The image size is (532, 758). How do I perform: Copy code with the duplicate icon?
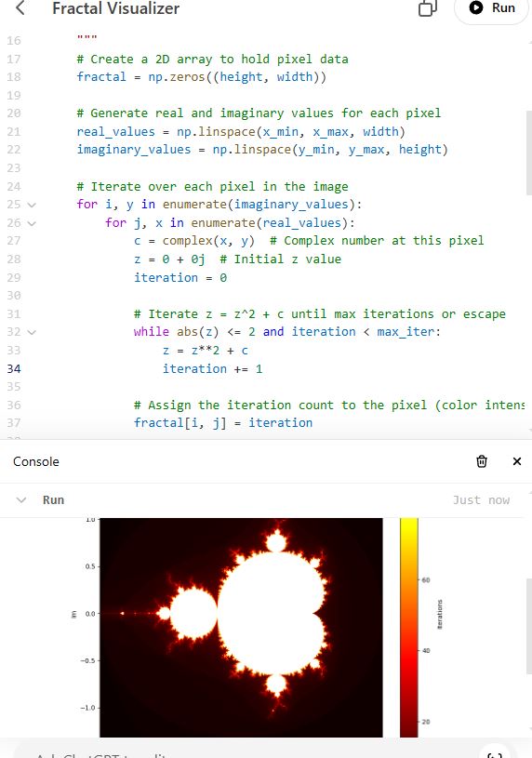click(x=428, y=8)
